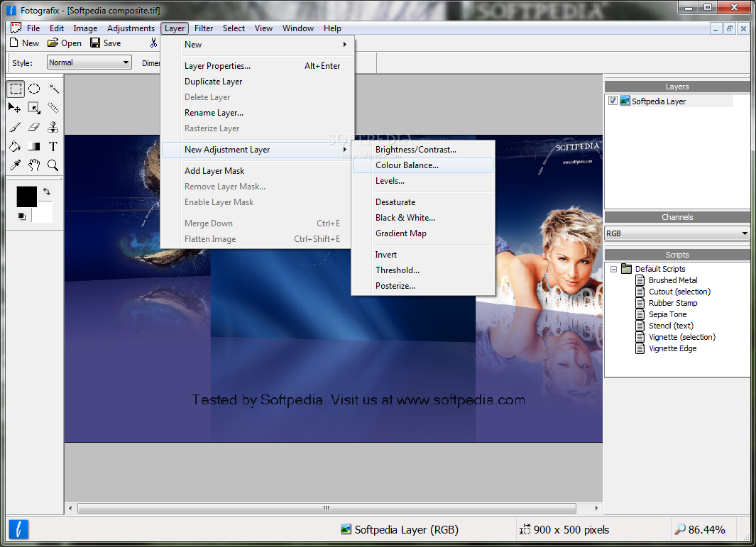Image resolution: width=756 pixels, height=547 pixels.
Task: Collapse the Default Scripts tree node
Action: tap(613, 269)
